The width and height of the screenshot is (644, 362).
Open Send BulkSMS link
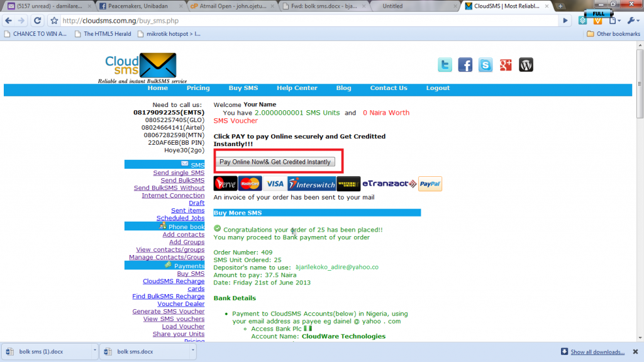click(182, 180)
